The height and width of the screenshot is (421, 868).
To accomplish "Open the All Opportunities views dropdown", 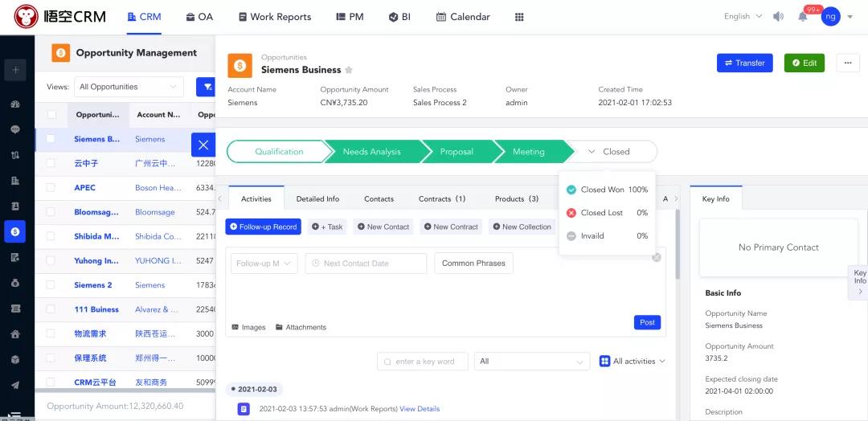I will [129, 87].
